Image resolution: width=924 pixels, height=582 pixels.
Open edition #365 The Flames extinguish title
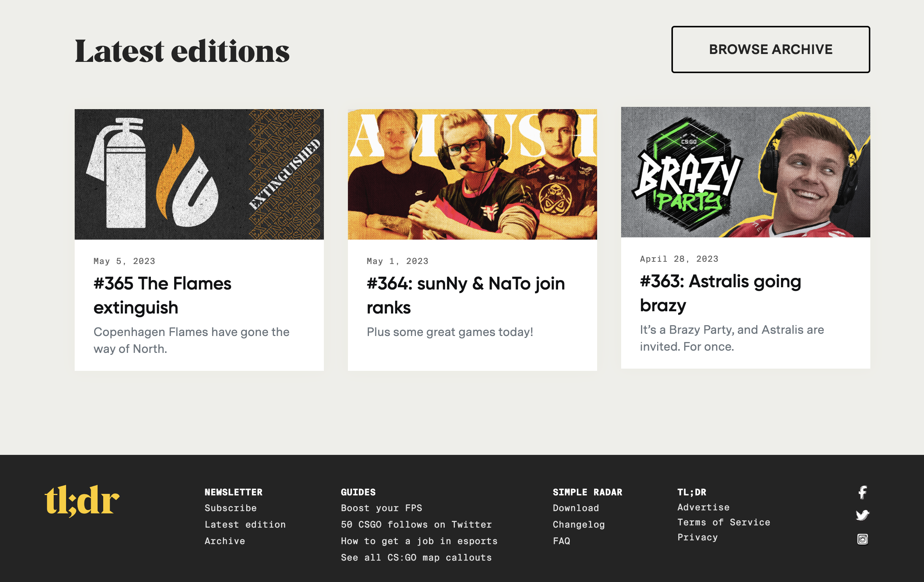pyautogui.click(x=162, y=295)
